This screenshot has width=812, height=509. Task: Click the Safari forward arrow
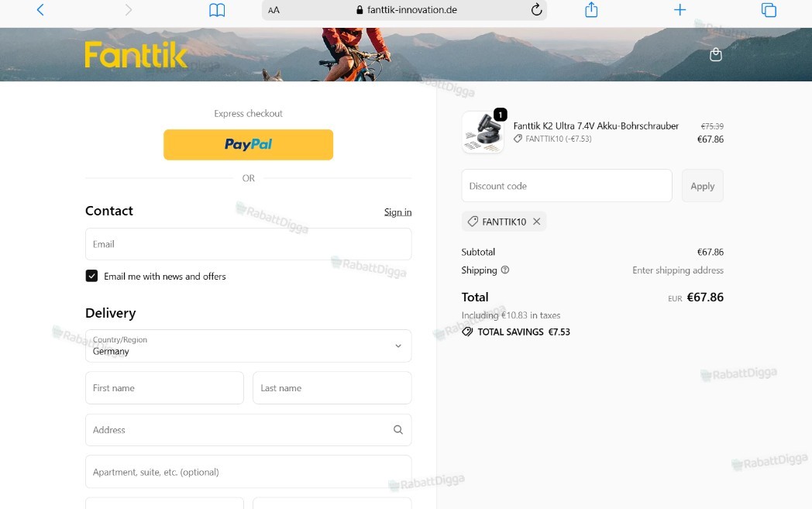pyautogui.click(x=129, y=10)
